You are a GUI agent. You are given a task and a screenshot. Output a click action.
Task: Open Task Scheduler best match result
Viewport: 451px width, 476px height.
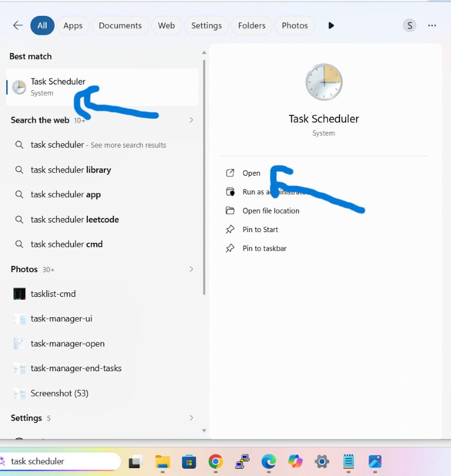pos(102,87)
